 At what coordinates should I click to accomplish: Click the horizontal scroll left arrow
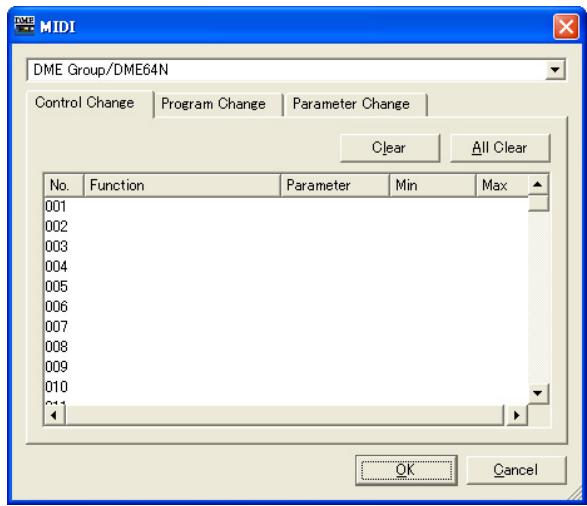click(x=55, y=415)
